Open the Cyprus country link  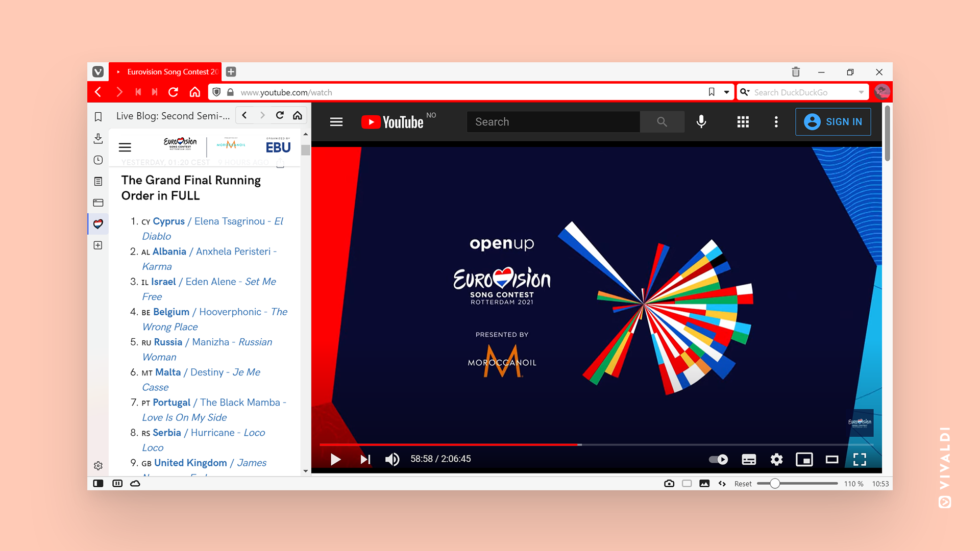[x=168, y=221]
